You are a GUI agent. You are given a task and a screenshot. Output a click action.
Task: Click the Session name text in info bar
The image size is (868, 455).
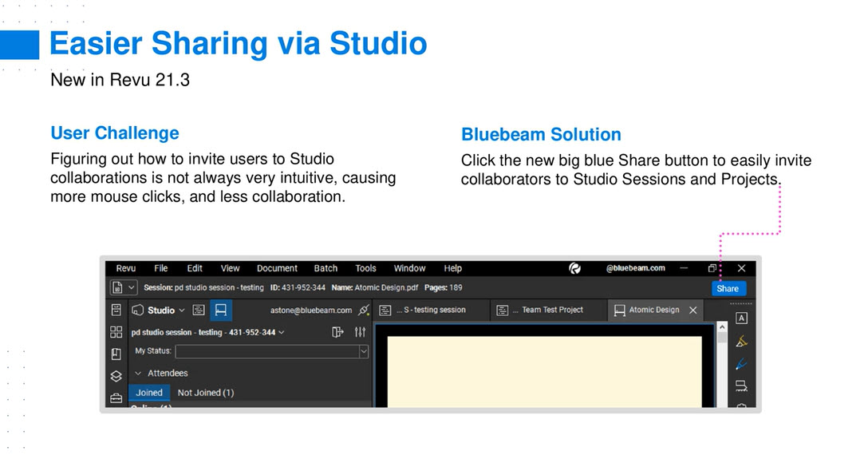tap(203, 287)
